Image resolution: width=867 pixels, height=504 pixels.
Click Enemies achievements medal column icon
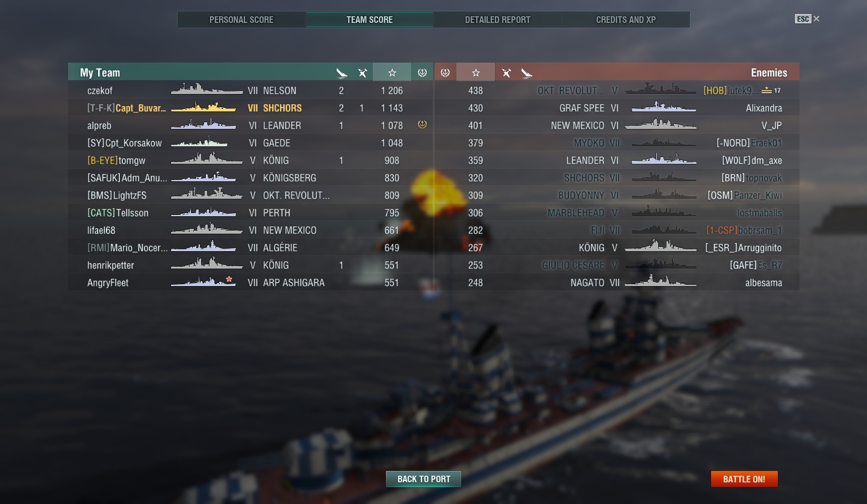(x=446, y=72)
